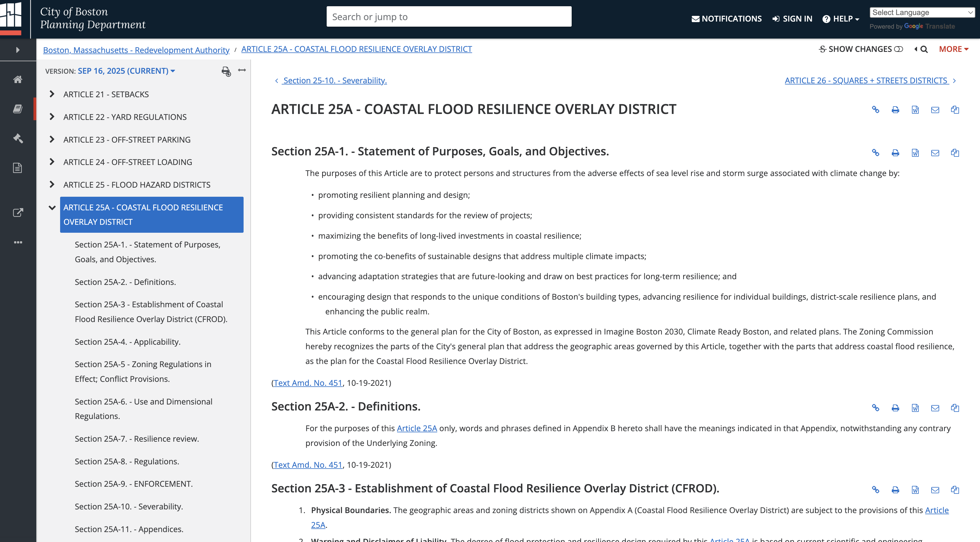Screen dimensions: 980x542
Task: Click inside the Search or jump to field
Action: (x=449, y=16)
